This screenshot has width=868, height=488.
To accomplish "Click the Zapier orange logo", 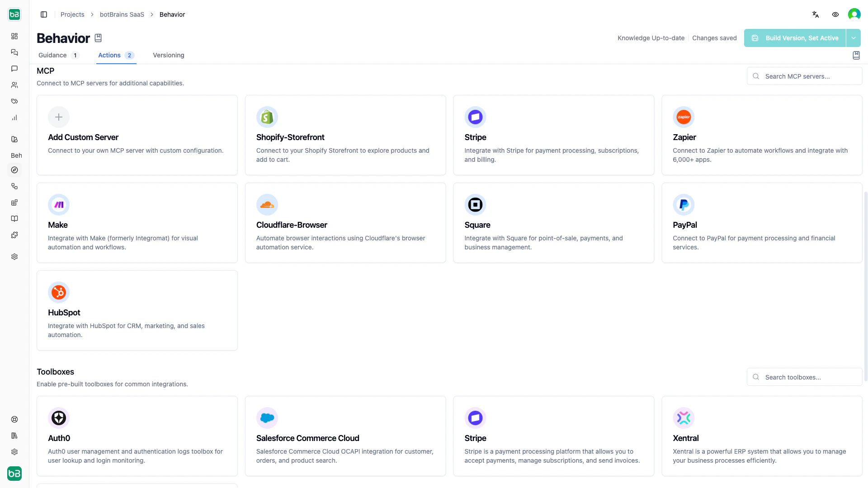I will click(684, 117).
